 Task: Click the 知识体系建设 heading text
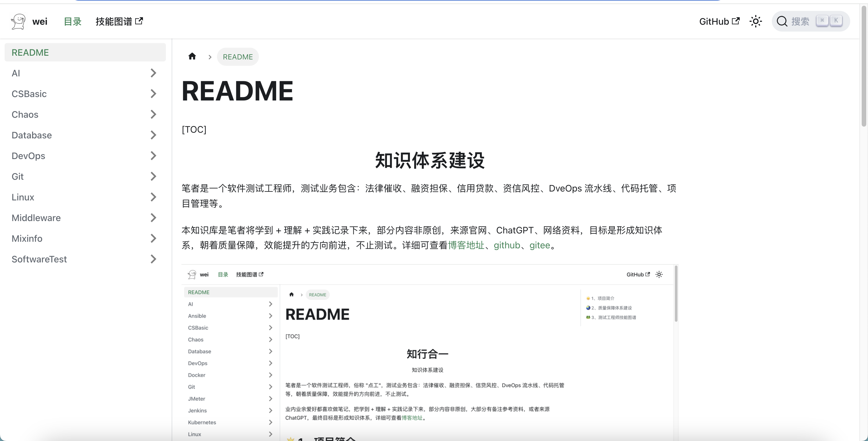pyautogui.click(x=430, y=160)
